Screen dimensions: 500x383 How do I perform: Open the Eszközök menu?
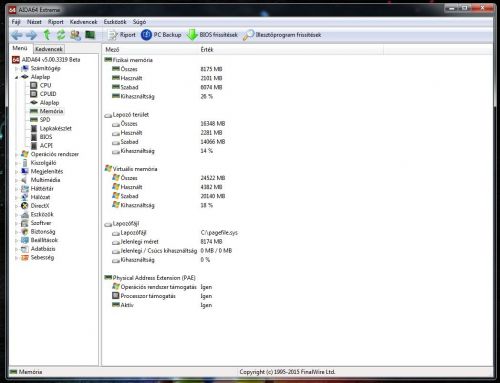pyautogui.click(x=115, y=22)
